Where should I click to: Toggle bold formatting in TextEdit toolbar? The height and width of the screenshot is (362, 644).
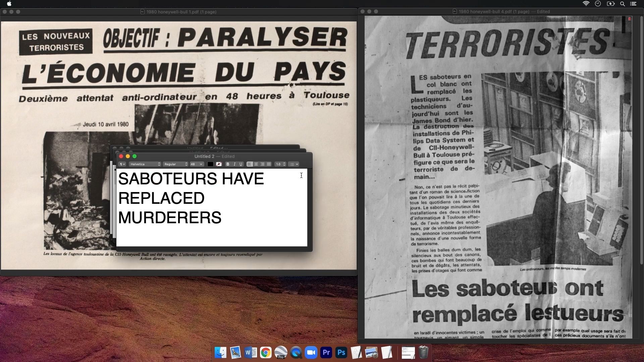tap(228, 164)
